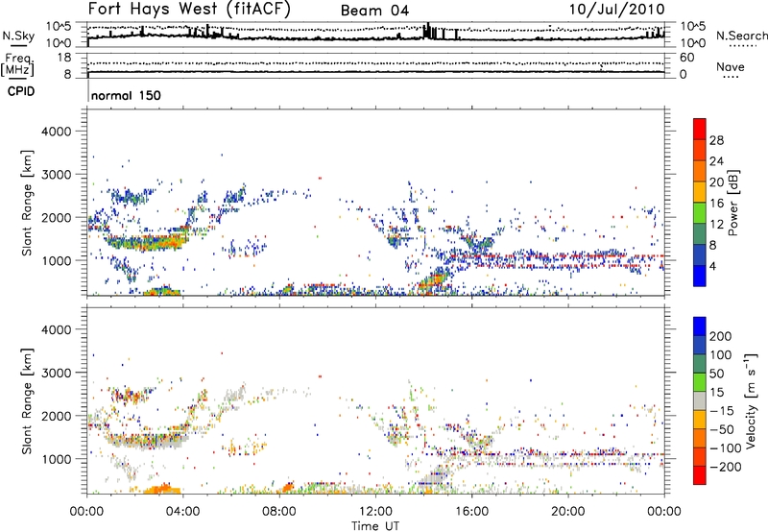Click the '18' frequency axis tick label
This screenshot has width=768, height=532.
[x=64, y=58]
